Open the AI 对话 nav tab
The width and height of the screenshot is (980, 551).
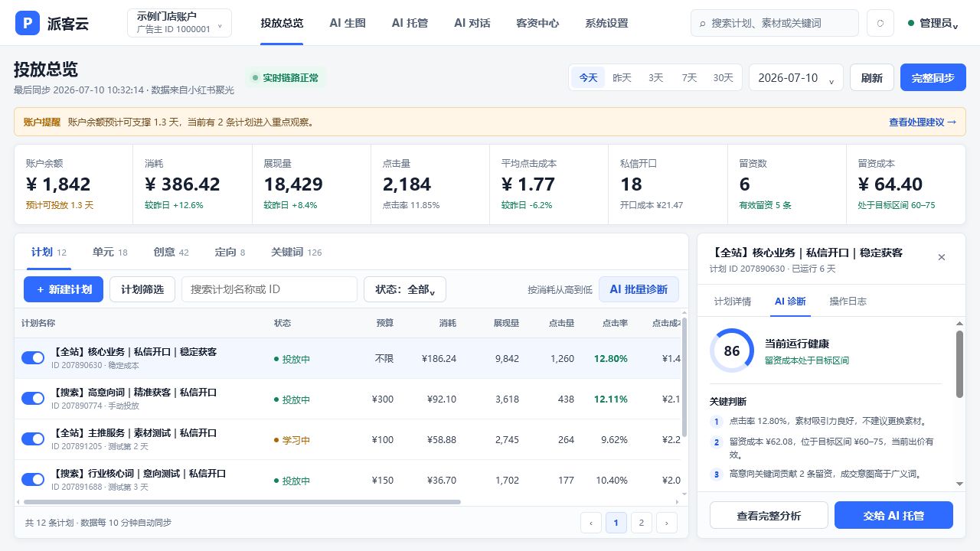(472, 23)
